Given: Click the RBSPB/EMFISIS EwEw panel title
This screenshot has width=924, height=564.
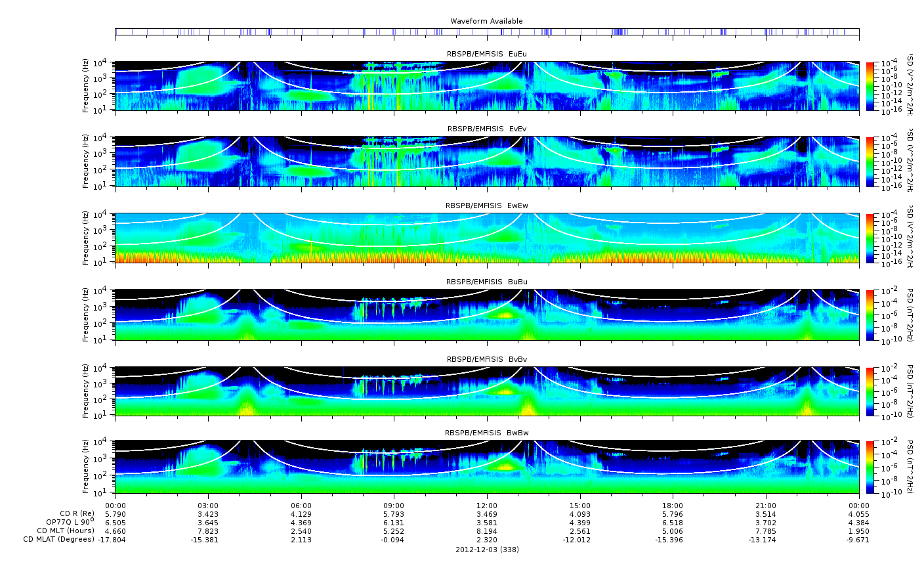Looking at the screenshot, I should point(486,206).
